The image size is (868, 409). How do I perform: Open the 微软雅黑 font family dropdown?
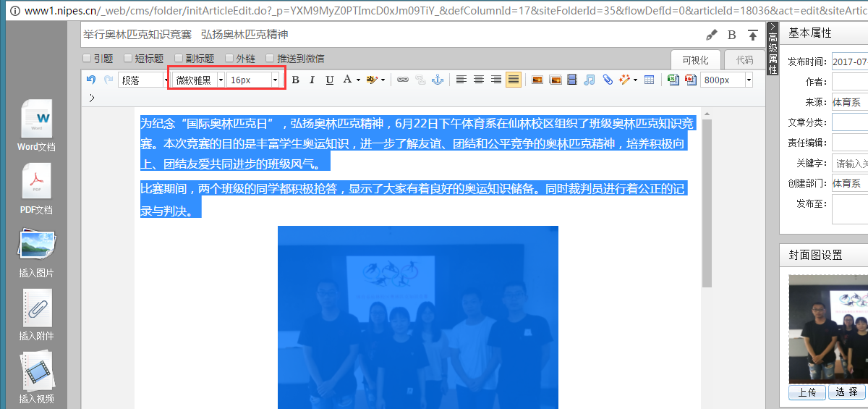tap(197, 80)
